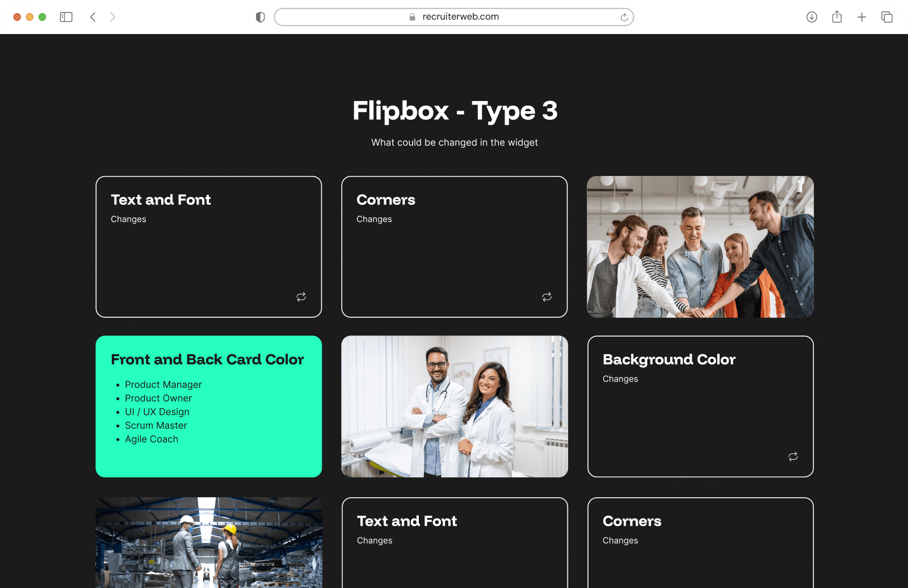
Task: Open the factory workers photo card
Action: pyautogui.click(x=209, y=542)
